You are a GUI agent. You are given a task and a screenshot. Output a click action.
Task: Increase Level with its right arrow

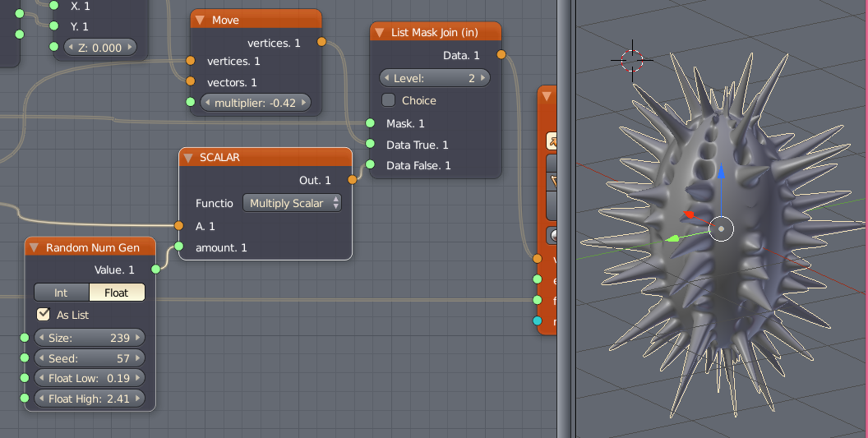click(x=482, y=78)
